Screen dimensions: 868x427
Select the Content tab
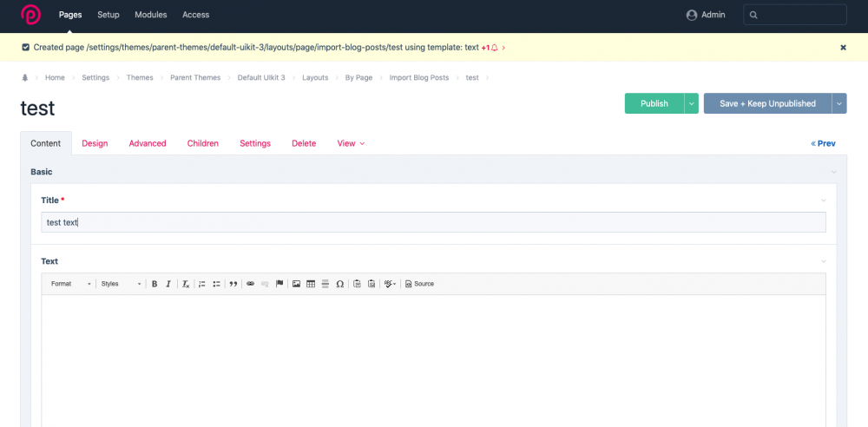pos(46,143)
